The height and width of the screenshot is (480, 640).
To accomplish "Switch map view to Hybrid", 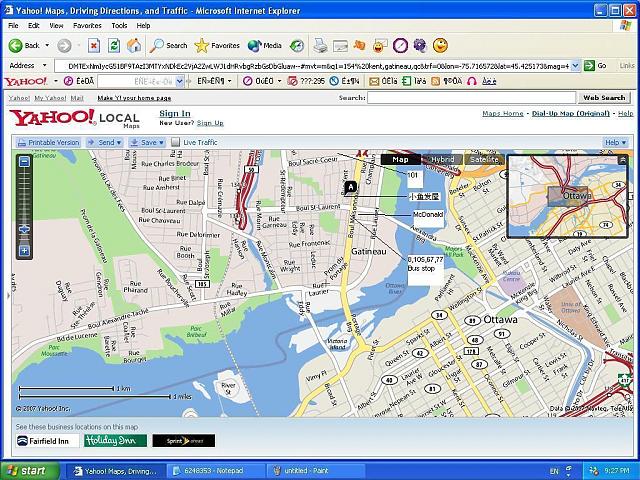I will pyautogui.click(x=442, y=159).
